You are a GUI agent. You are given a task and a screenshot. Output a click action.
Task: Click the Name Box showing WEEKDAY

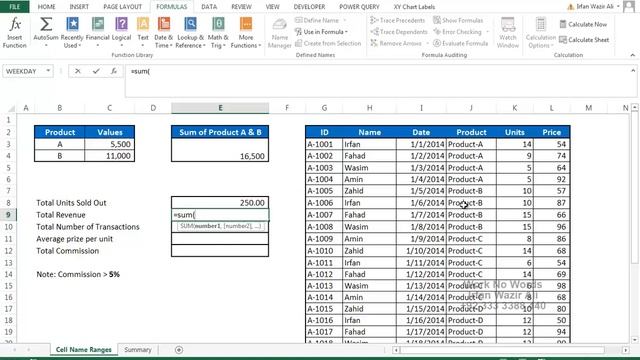point(24,71)
